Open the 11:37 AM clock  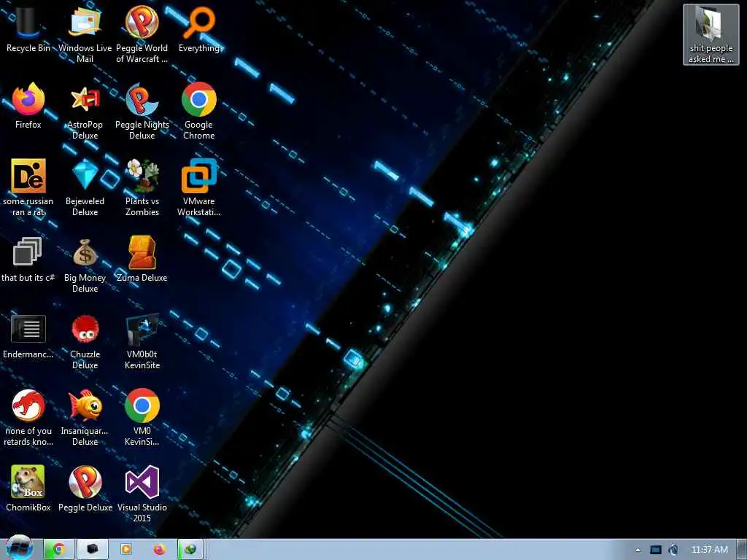click(x=709, y=550)
